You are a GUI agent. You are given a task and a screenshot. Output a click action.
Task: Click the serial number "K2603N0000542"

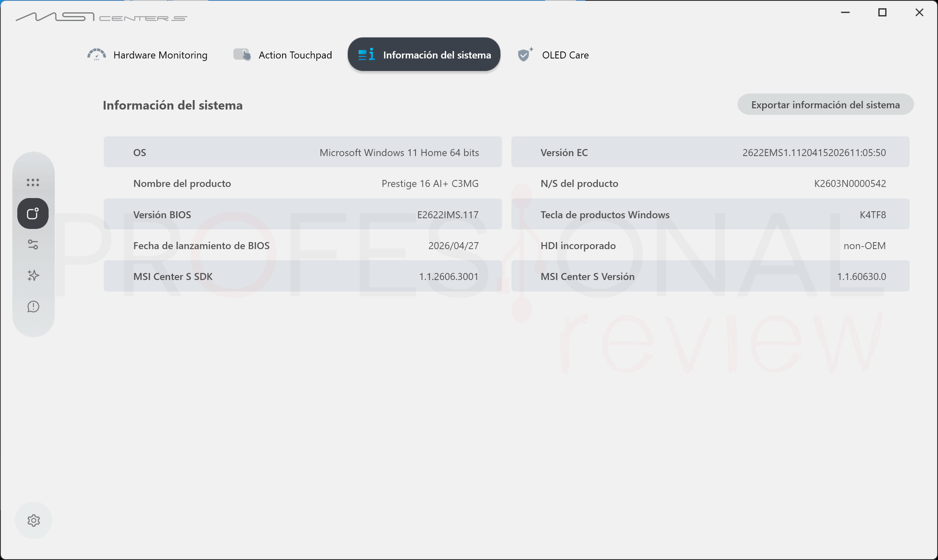[x=850, y=183]
